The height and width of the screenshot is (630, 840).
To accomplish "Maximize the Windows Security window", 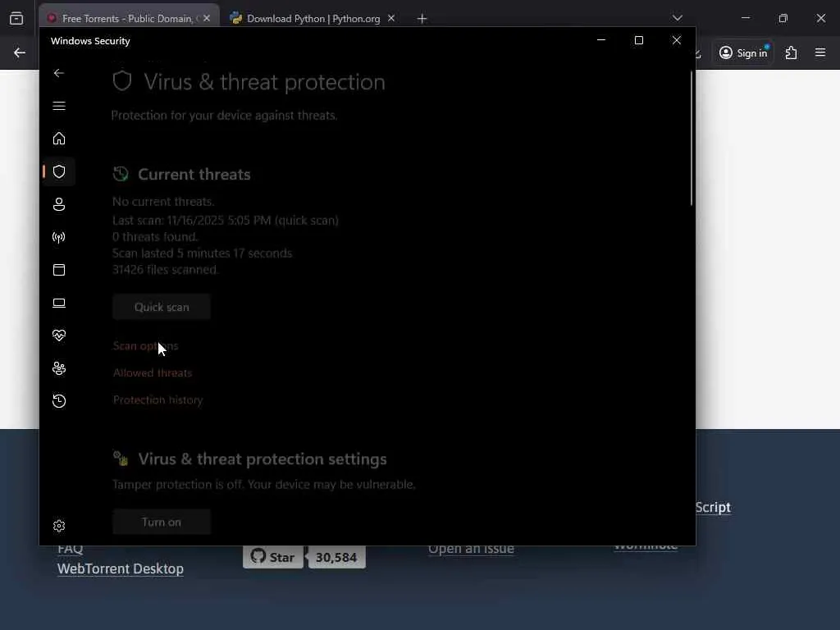I will [x=638, y=40].
